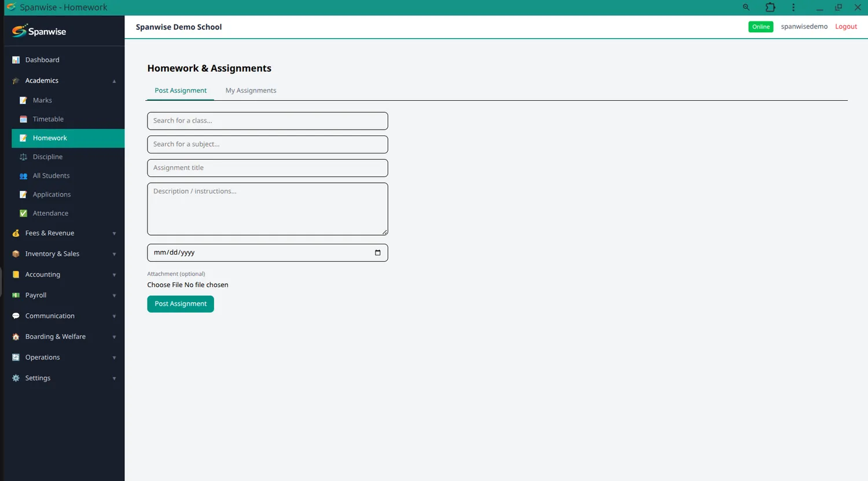Image resolution: width=868 pixels, height=481 pixels.
Task: Open the three-dot menu in title bar
Action: coord(793,8)
